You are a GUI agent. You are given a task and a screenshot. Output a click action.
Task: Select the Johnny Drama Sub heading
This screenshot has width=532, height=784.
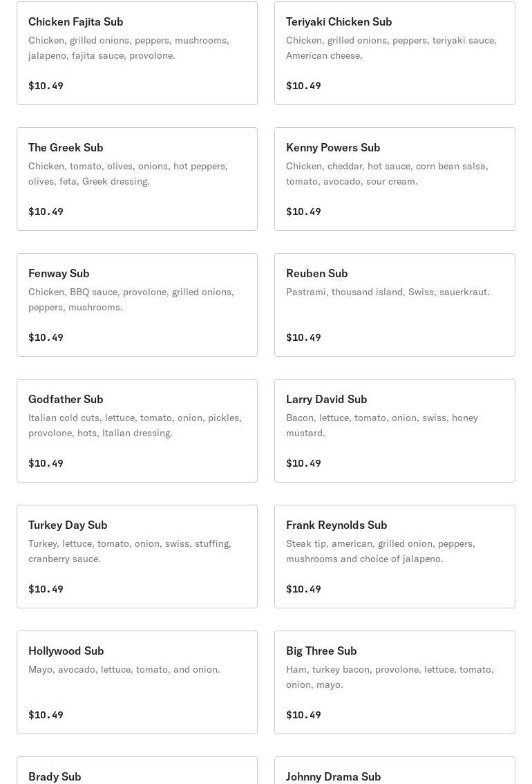tap(333, 776)
